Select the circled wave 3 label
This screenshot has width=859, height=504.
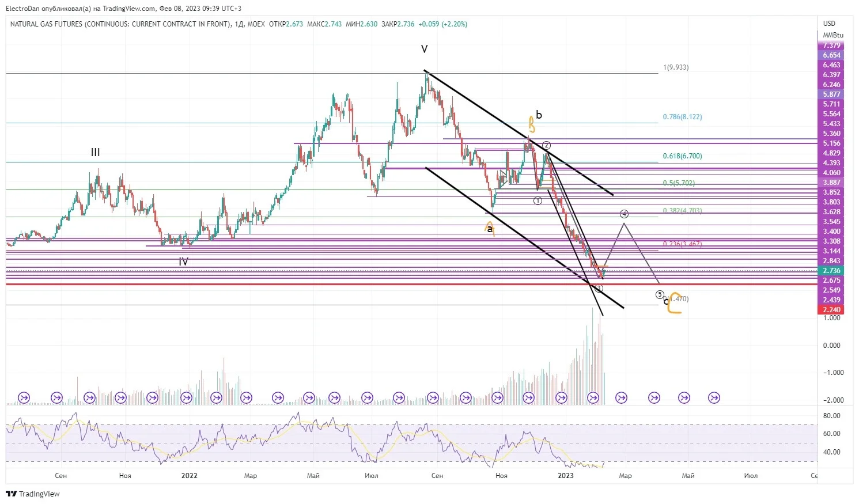coord(599,288)
